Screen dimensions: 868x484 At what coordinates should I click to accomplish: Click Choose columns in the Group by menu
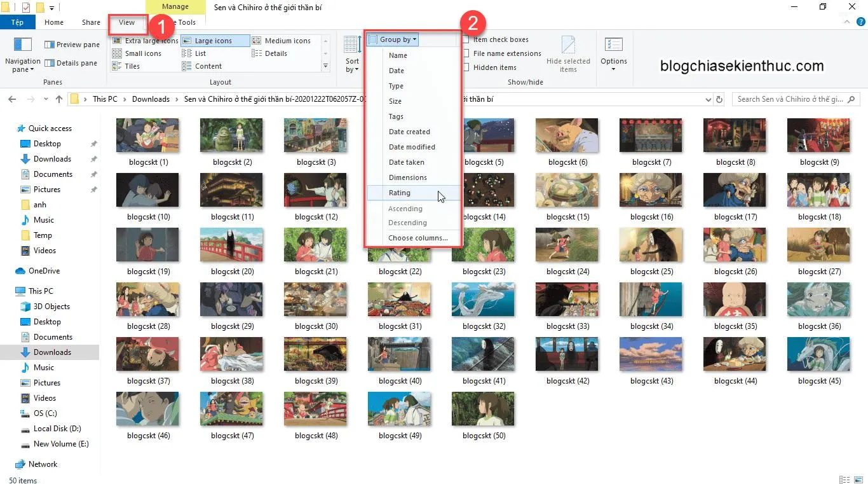click(417, 238)
